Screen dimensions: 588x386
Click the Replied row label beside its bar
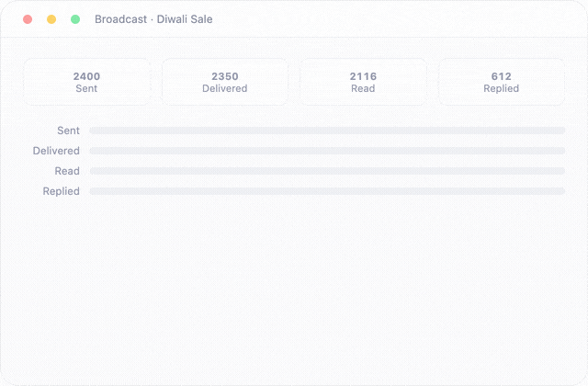(62, 191)
